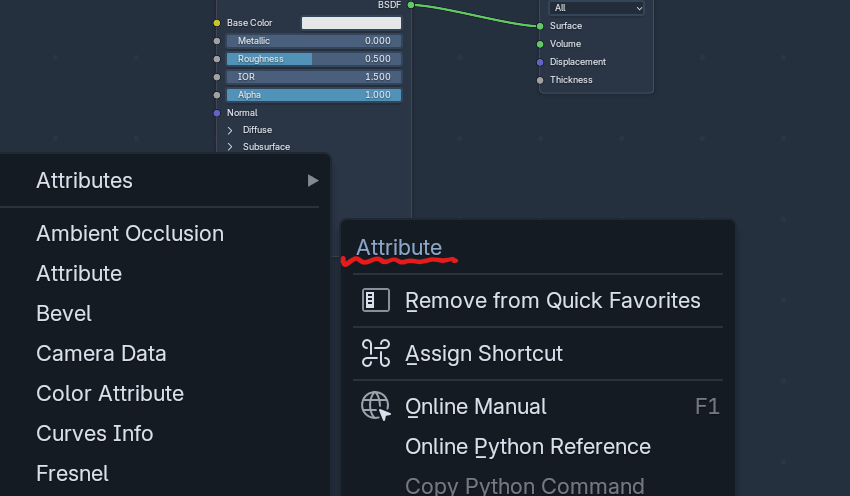Click the Alpha input socket

click(x=217, y=95)
